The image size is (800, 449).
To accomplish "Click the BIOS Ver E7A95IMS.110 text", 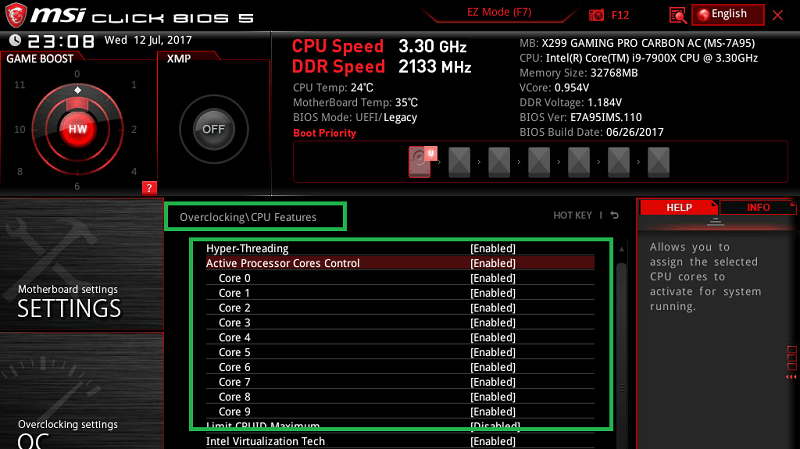I will [x=581, y=117].
